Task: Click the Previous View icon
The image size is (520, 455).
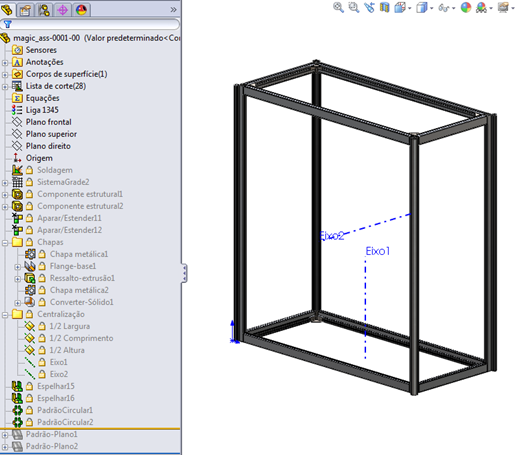Action: [x=369, y=7]
